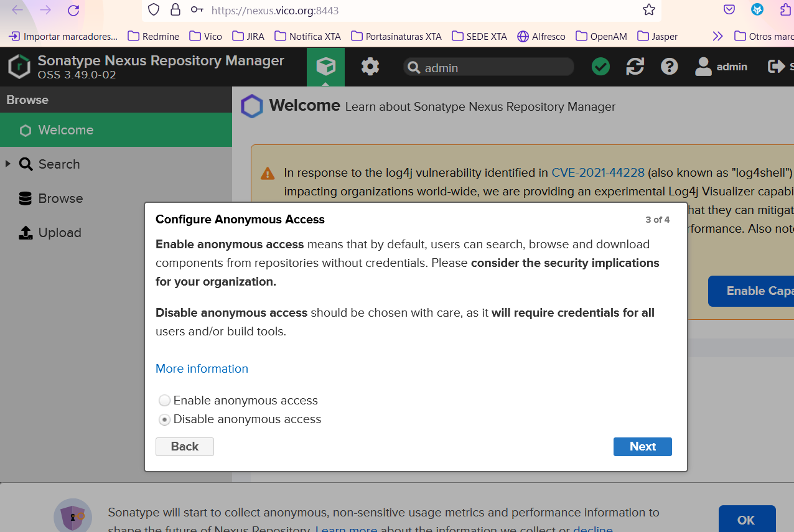Show more bookmarks chevron

click(x=717, y=36)
